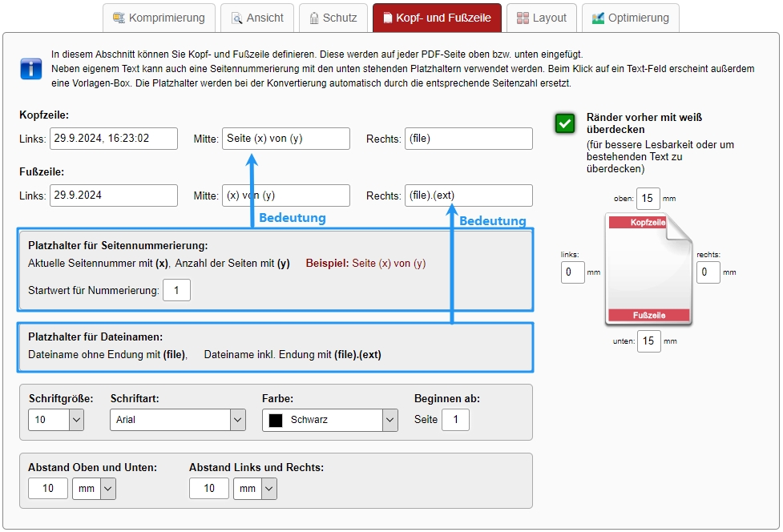Click the black color swatch in Farbe
Viewport: 783px width, 532px height.
276,420
